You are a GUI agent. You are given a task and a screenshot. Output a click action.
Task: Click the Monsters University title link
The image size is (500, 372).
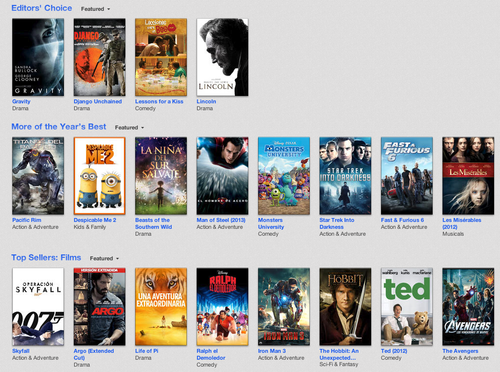pyautogui.click(x=271, y=223)
